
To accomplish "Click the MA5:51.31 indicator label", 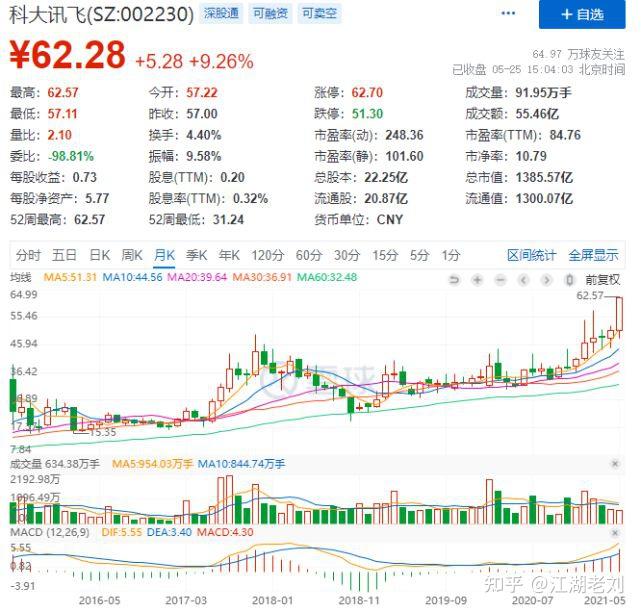I will coord(70,277).
